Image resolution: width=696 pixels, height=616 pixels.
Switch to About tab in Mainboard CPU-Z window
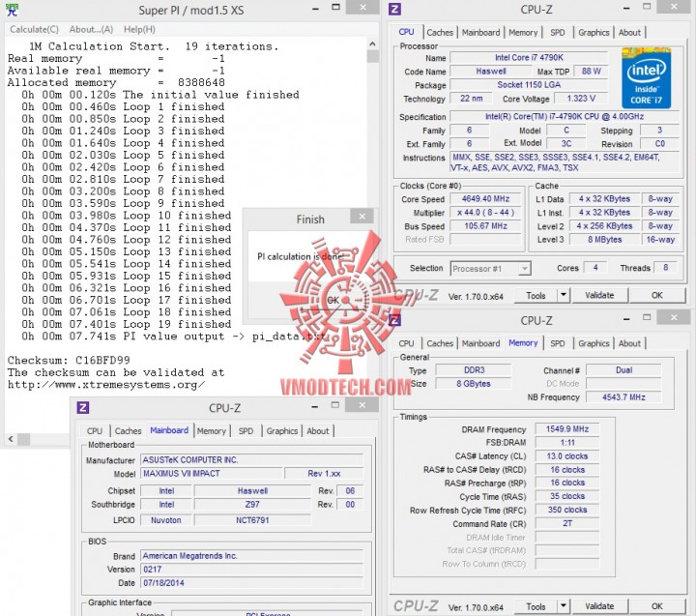[318, 430]
